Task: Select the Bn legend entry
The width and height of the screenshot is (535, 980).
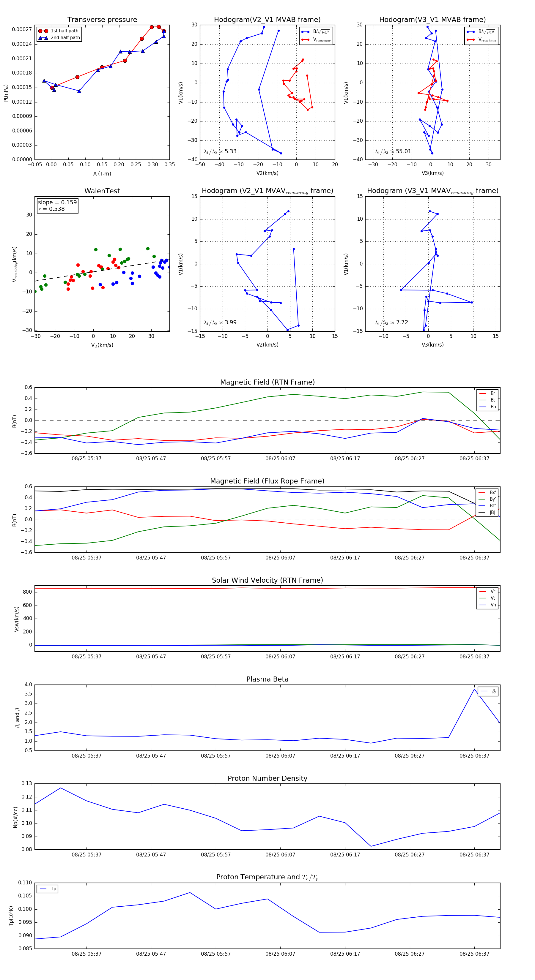Action: (x=487, y=407)
